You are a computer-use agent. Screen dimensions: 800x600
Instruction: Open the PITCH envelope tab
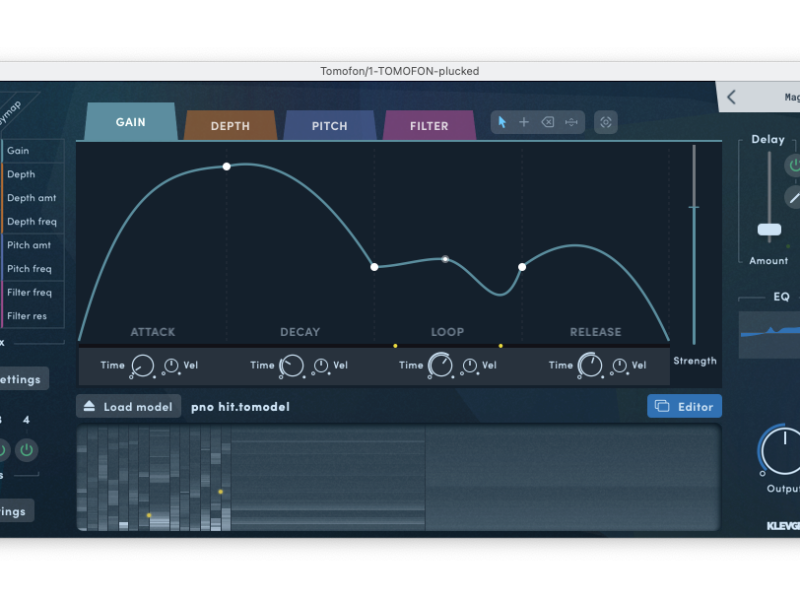tap(329, 126)
